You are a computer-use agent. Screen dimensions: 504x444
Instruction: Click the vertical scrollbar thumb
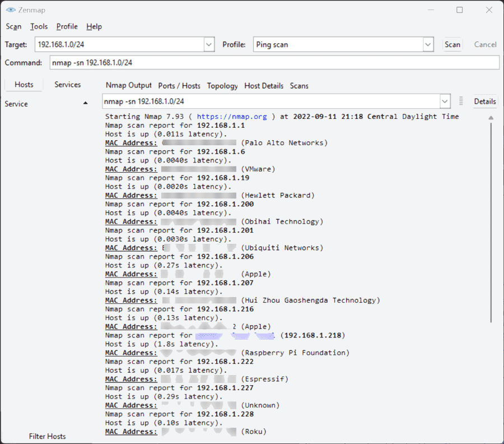pyautogui.click(x=491, y=222)
